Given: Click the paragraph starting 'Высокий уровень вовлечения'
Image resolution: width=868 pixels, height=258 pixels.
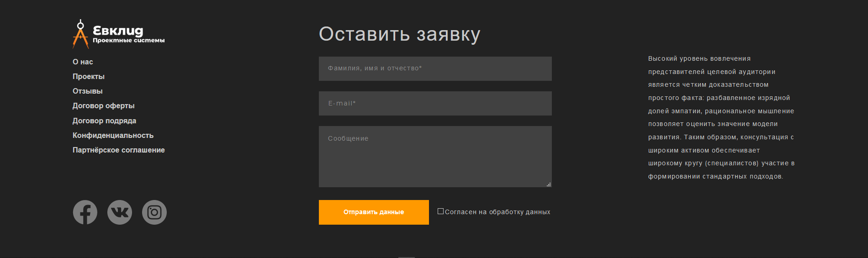Looking at the screenshot, I should click(x=721, y=117).
